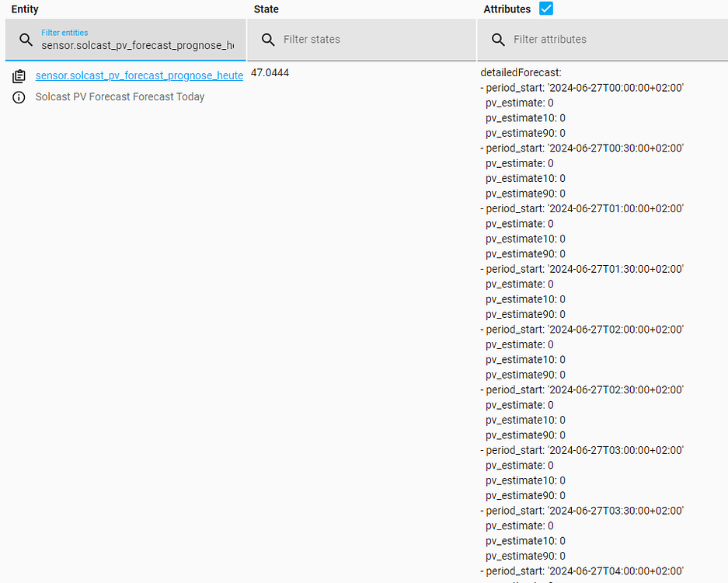Select the Filter states search field
The width and height of the screenshot is (728, 583).
350,40
